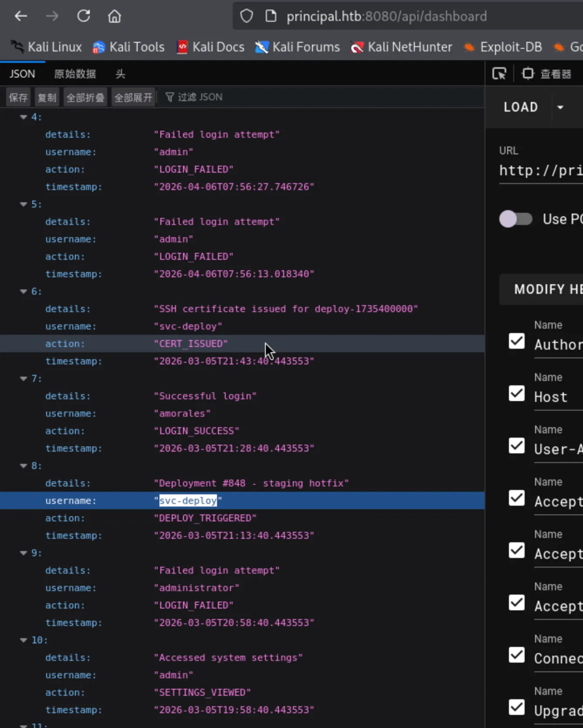The height and width of the screenshot is (728, 583).
Task: Click the browser back arrow
Action: (20, 17)
